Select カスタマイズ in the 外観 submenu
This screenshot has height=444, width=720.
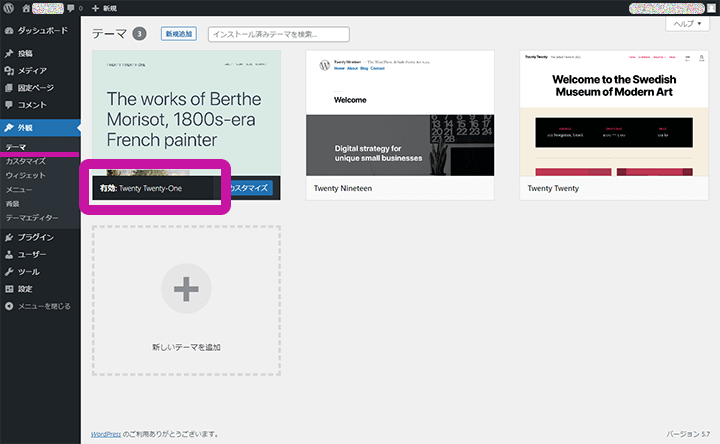coord(26,161)
